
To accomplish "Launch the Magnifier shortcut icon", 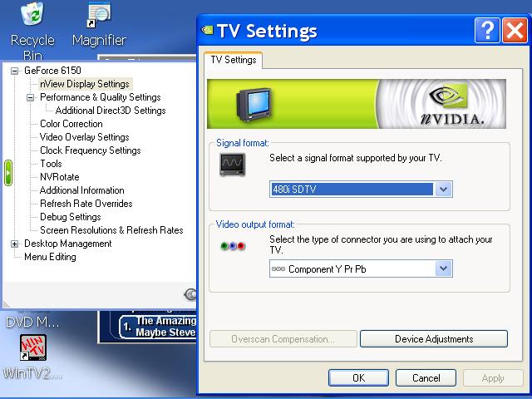I will tap(100, 15).
